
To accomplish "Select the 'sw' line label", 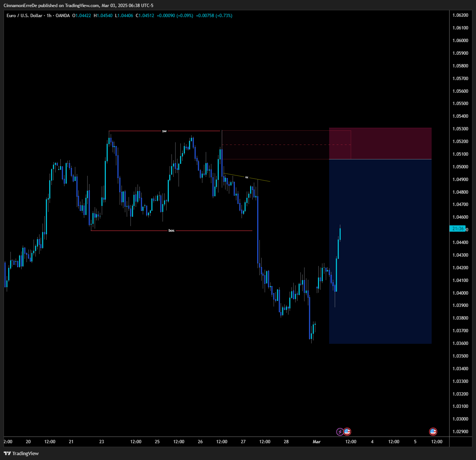I will pyautogui.click(x=164, y=131).
